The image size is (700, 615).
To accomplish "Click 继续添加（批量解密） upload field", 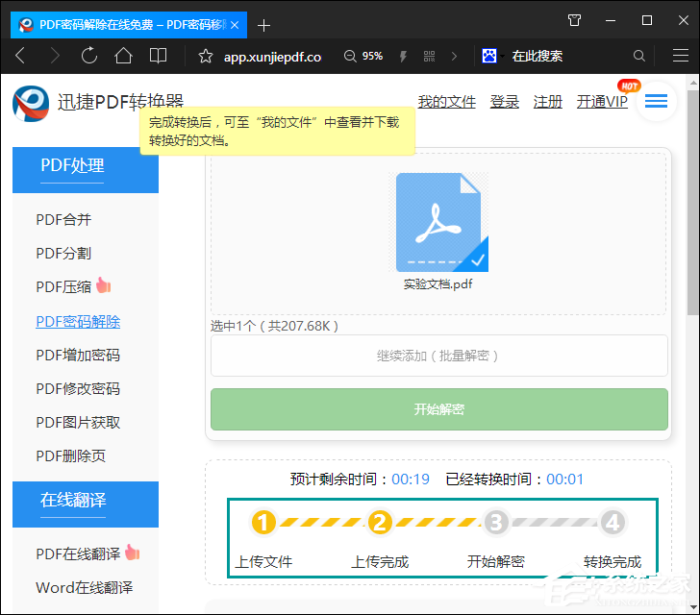I will pyautogui.click(x=438, y=356).
